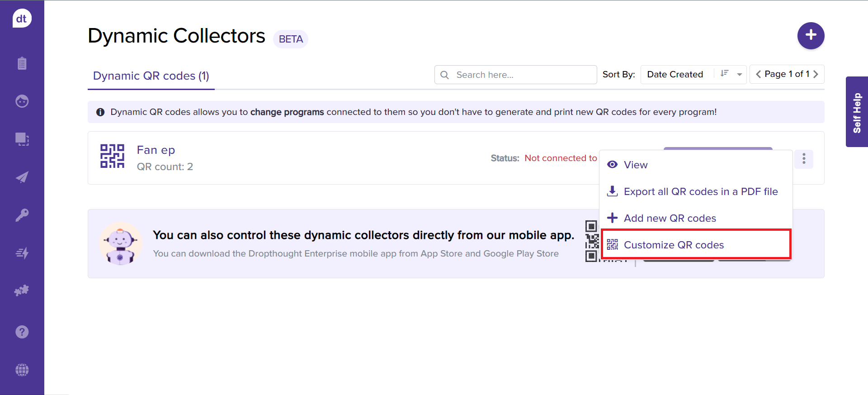Open the respondents face icon in sidebar
868x395 pixels.
[22, 101]
